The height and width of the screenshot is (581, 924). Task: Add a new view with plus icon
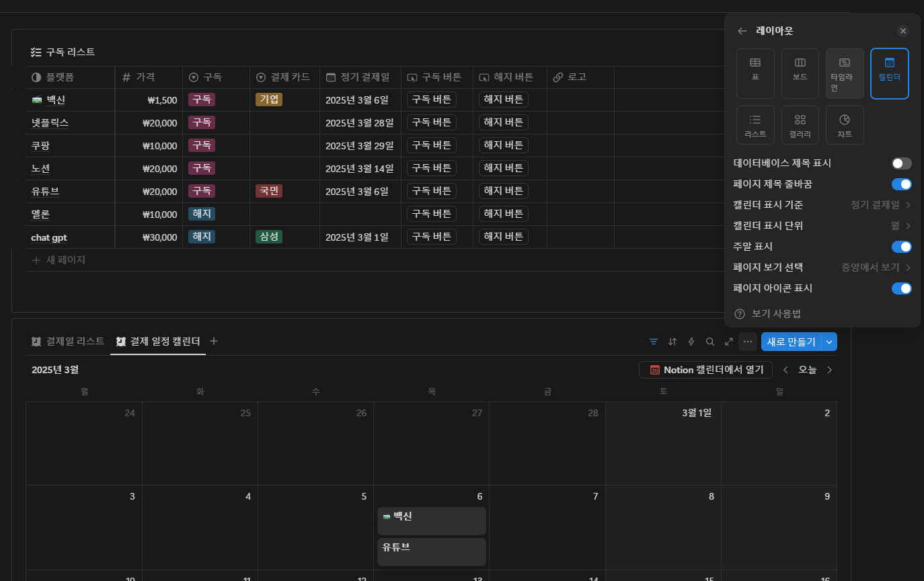[214, 341]
